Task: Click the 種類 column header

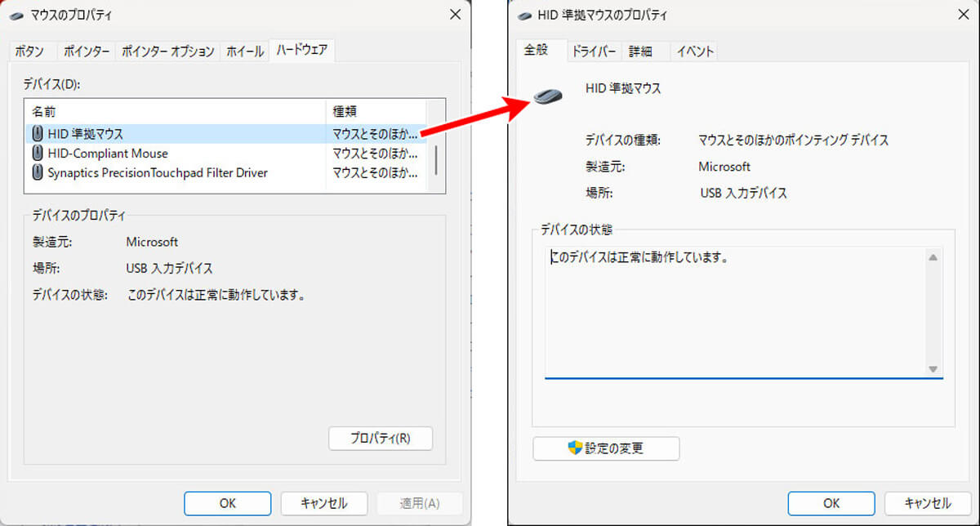Action: 376,111
